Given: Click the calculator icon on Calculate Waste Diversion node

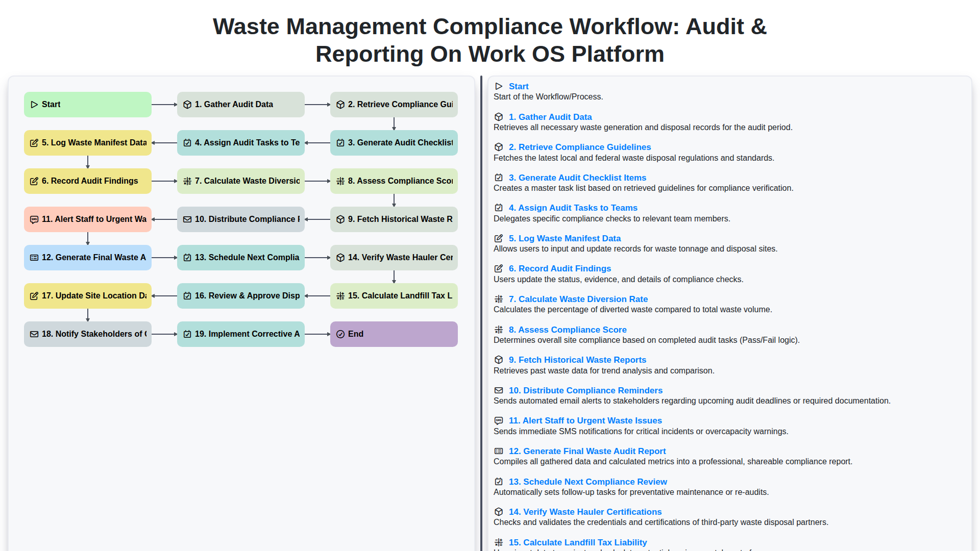Looking at the screenshot, I should 187,181.
